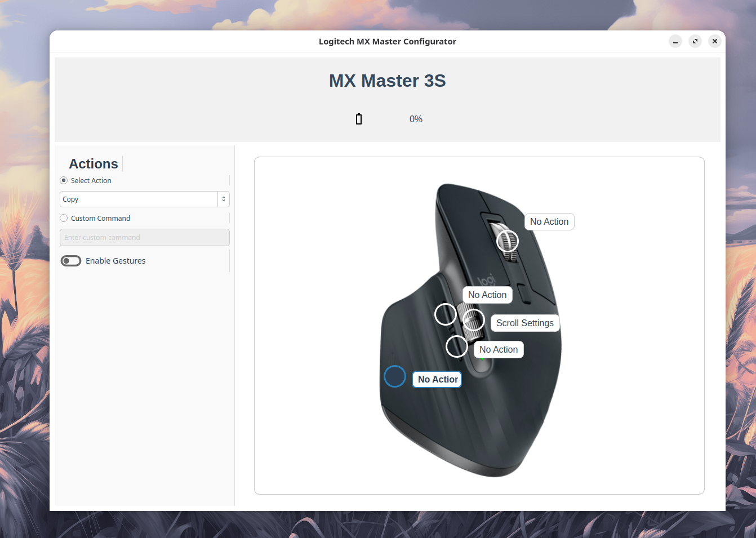Image resolution: width=756 pixels, height=538 pixels.
Task: Click the Actions panel heading
Action: [x=94, y=164]
